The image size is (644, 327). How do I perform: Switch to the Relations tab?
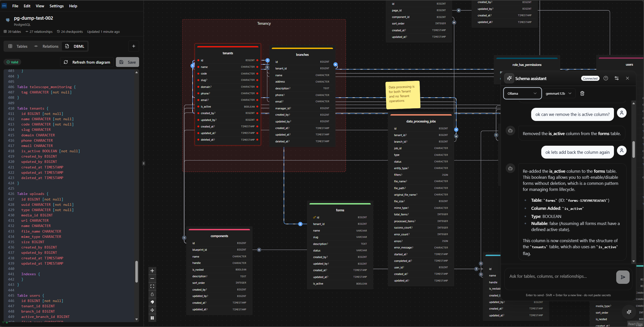pos(46,46)
